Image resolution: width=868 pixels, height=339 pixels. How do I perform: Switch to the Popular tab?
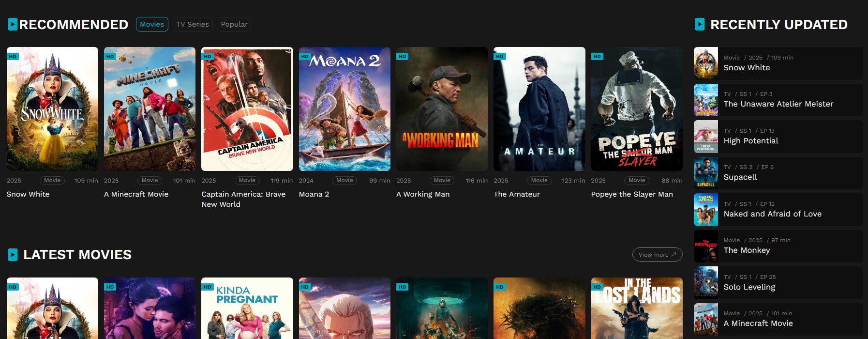(x=234, y=24)
